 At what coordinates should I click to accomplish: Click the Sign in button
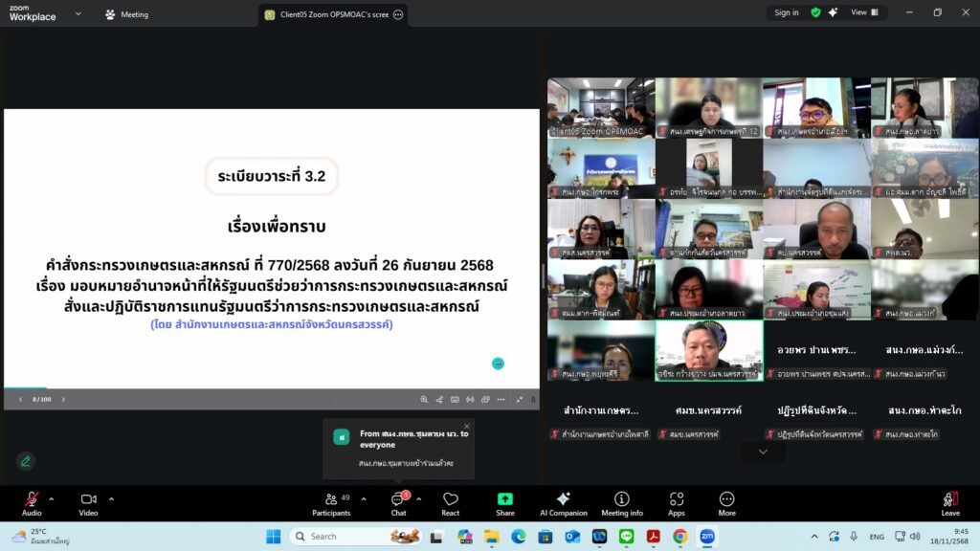pyautogui.click(x=786, y=12)
